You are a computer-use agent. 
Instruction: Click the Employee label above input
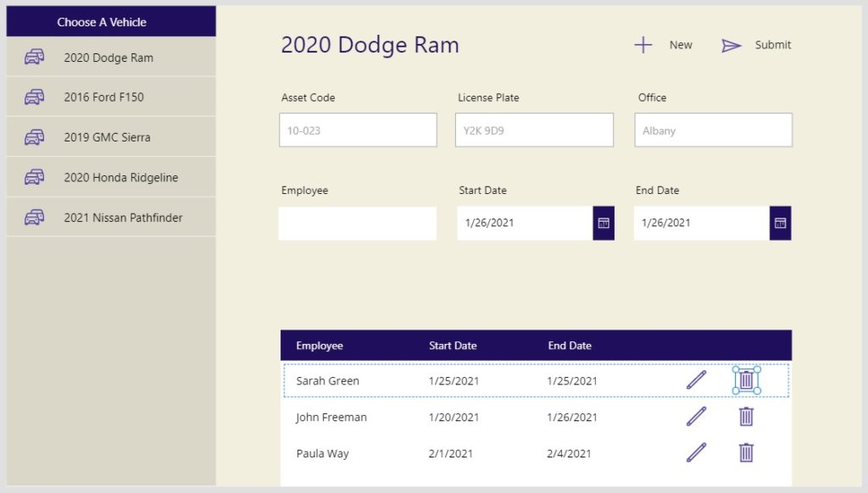[x=304, y=191]
